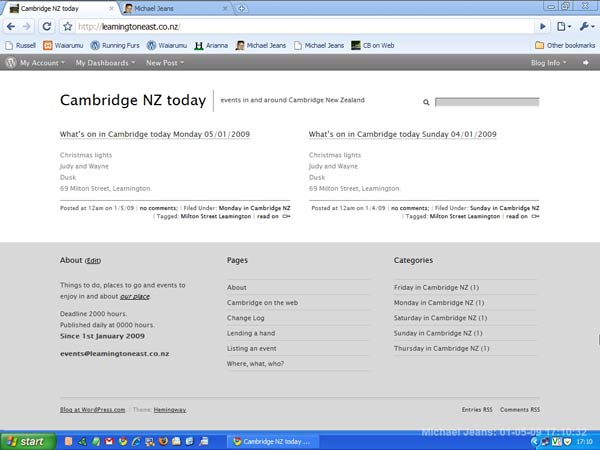Click the WordPress logo in admin bar
Viewport: 600px width, 450px height.
coord(11,62)
